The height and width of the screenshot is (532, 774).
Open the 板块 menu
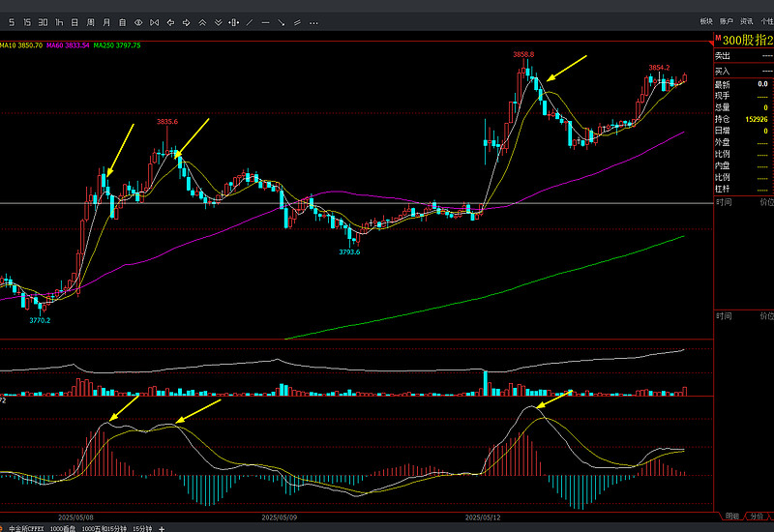705,21
